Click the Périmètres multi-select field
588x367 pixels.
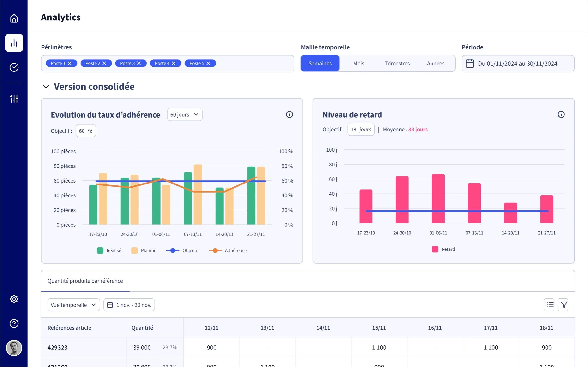point(168,63)
